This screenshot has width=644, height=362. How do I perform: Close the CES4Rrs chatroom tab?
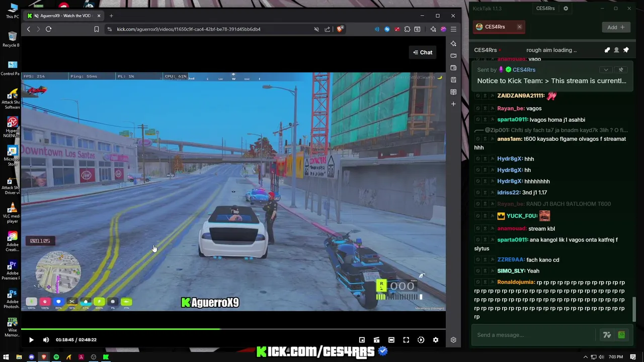(519, 27)
